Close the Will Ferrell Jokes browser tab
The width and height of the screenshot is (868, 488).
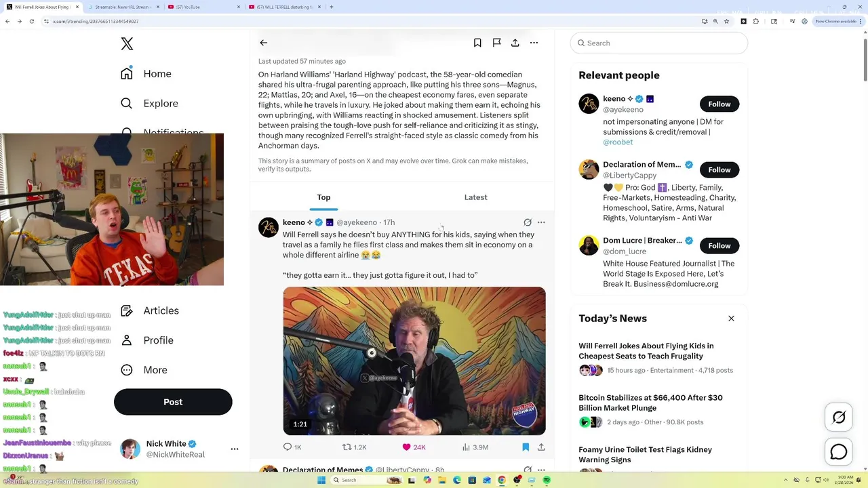point(77,7)
